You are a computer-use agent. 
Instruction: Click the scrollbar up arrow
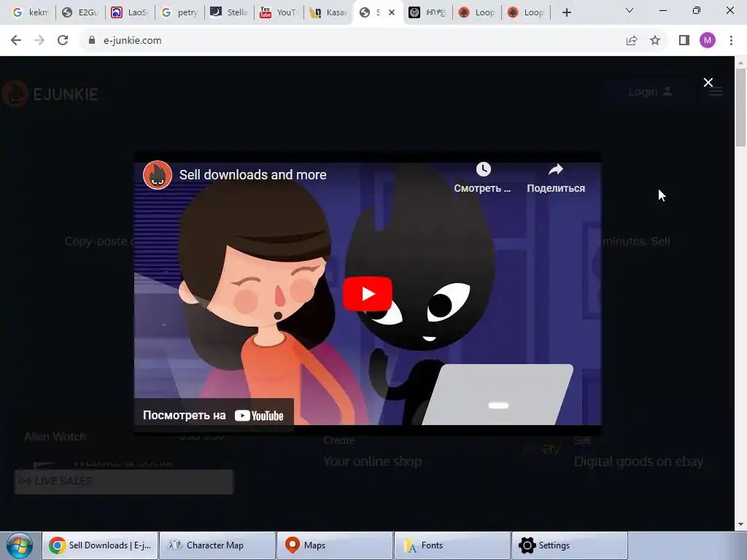click(x=740, y=62)
